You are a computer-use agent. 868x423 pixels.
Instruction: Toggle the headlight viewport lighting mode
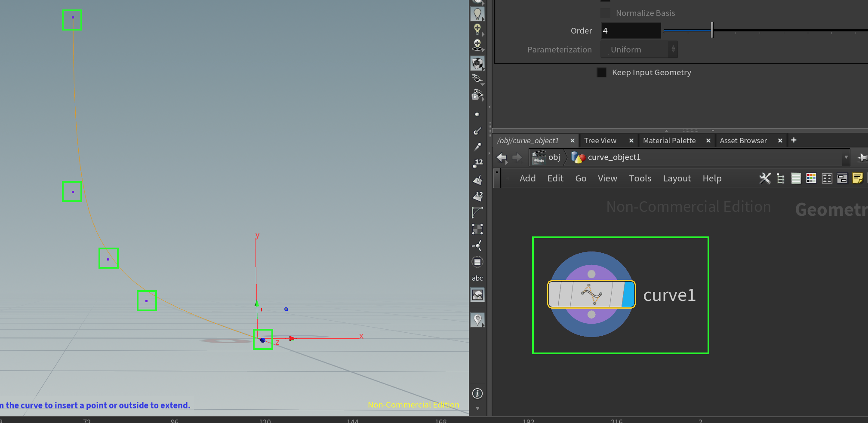(477, 13)
